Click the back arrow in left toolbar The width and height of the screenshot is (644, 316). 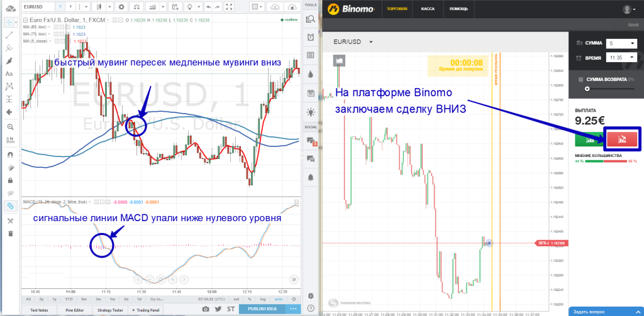(x=10, y=112)
